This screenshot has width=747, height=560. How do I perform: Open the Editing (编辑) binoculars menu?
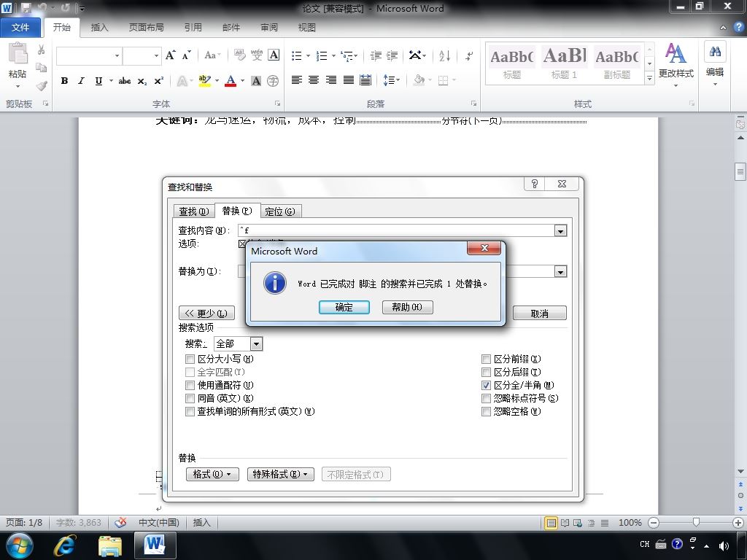715,64
